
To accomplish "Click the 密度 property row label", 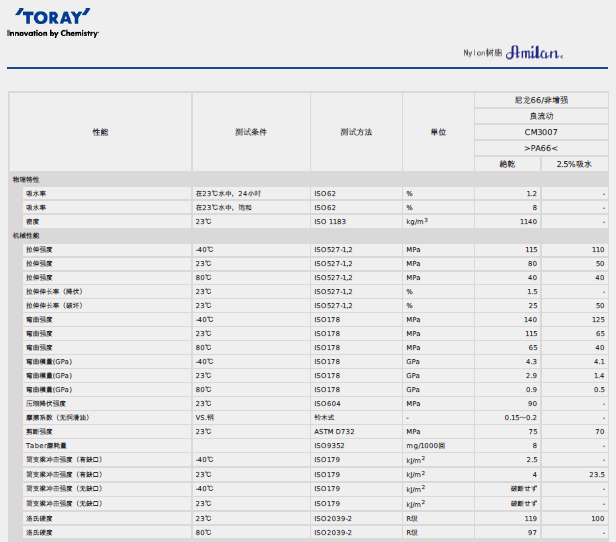I will [33, 221].
